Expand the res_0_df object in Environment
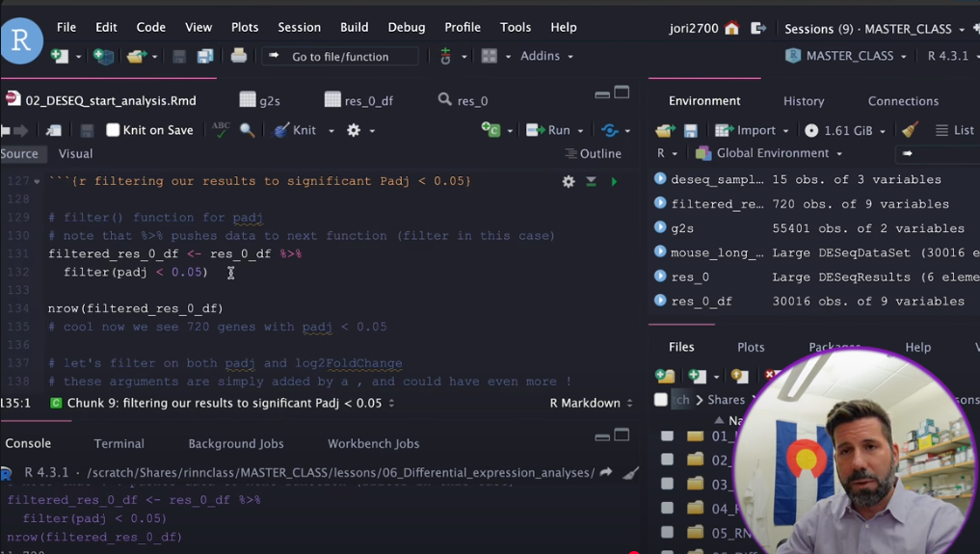This screenshot has width=980, height=554. (x=660, y=301)
